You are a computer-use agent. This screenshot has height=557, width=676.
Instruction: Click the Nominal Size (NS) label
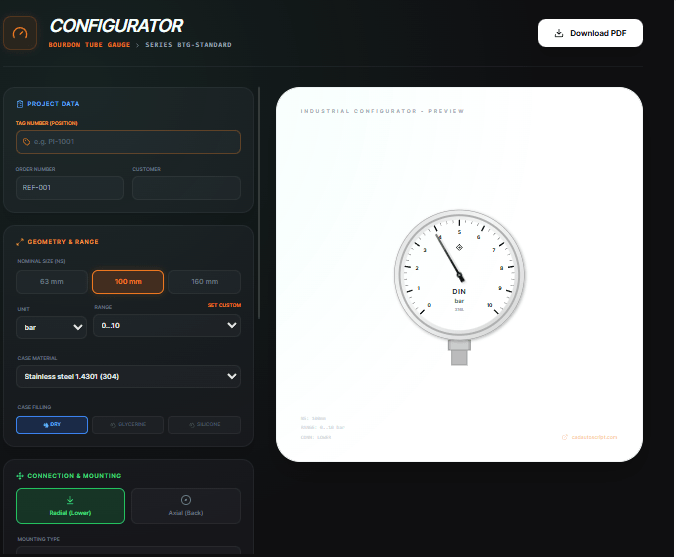click(x=41, y=261)
